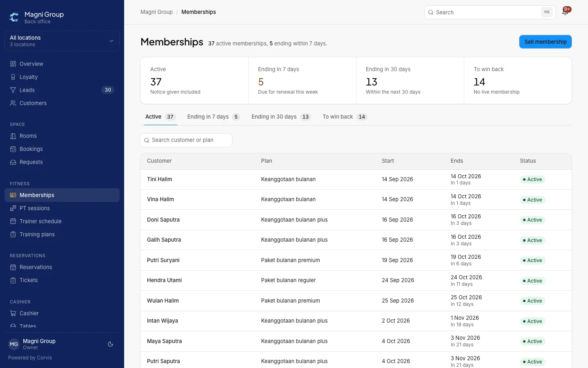588x368 pixels.
Task: Click the Requests inbox icon
Action: coord(13,162)
